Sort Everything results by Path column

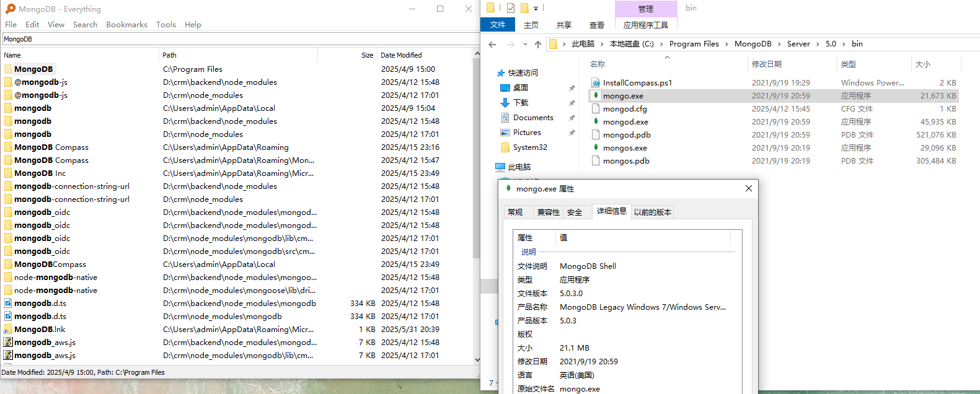coord(169,55)
